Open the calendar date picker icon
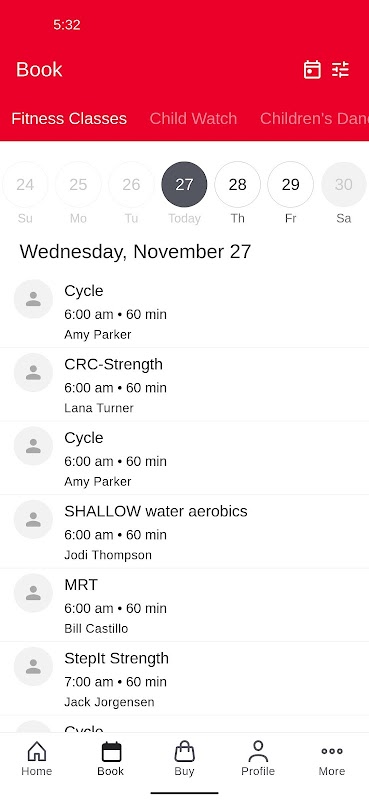The image size is (369, 800). [x=312, y=69]
